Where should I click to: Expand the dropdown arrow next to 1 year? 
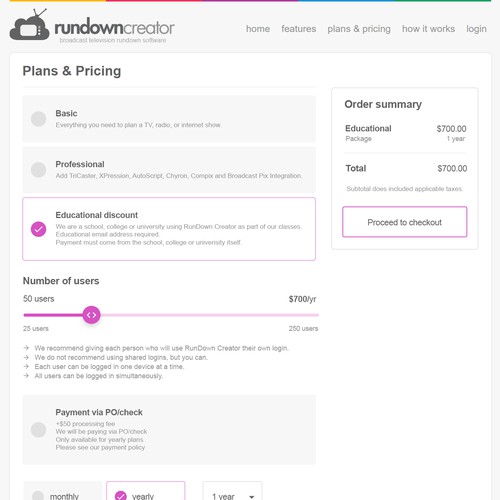(252, 497)
